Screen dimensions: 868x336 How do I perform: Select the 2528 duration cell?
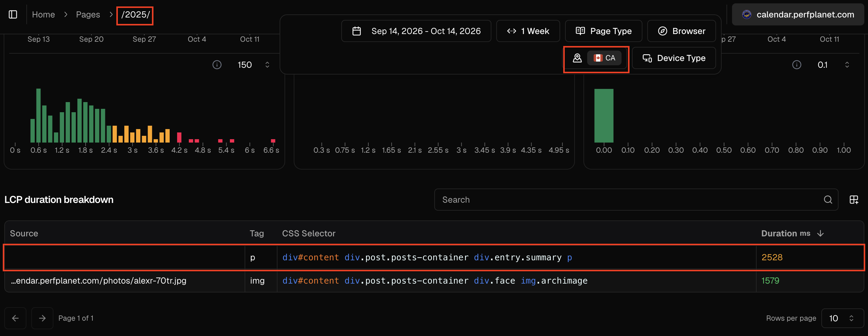810,257
